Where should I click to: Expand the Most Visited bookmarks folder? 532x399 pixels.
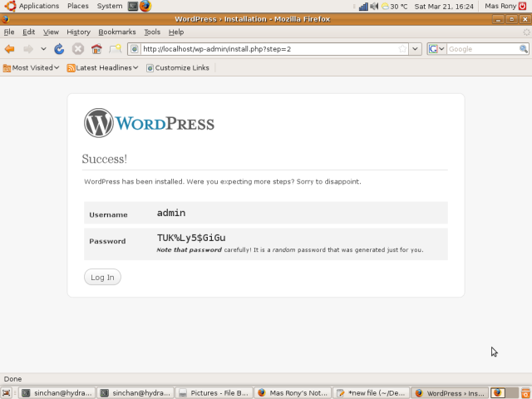click(x=32, y=68)
